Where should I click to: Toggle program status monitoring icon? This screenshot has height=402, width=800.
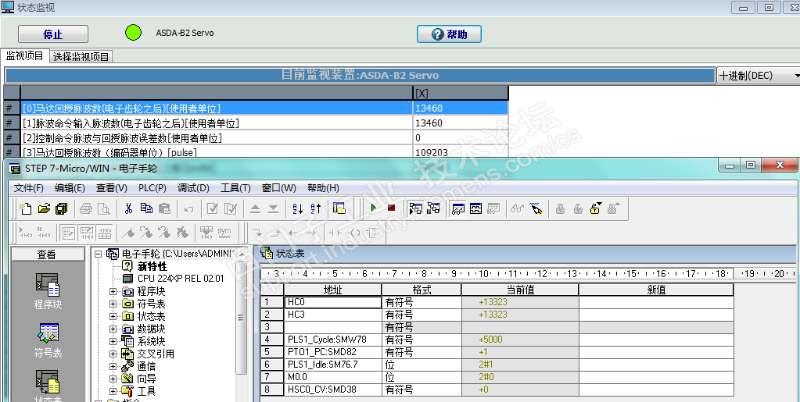point(416,208)
